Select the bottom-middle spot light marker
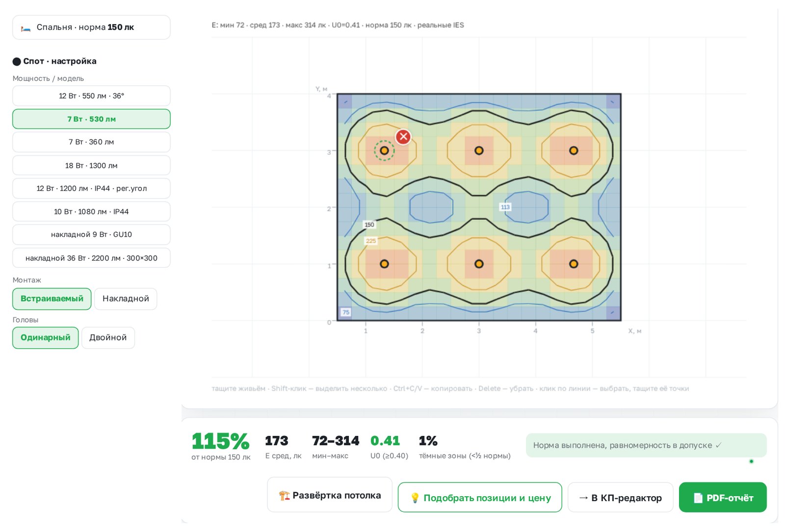 point(479,264)
